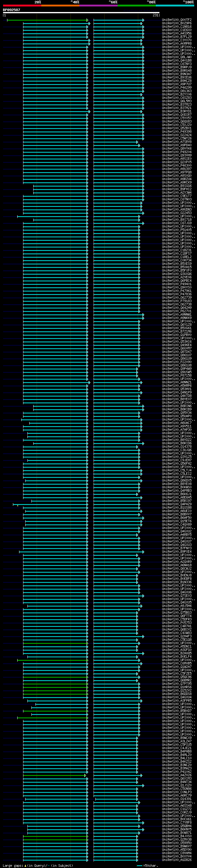This screenshot has height=868, width=197.
Task: Select subject label UniRef100_A9TPQ8
Action: [177, 172]
